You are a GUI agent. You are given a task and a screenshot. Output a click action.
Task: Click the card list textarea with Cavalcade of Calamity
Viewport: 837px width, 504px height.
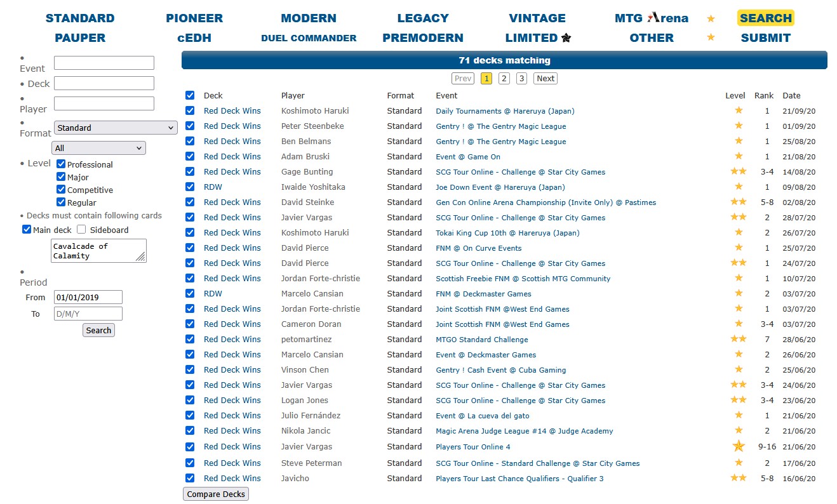(x=98, y=251)
